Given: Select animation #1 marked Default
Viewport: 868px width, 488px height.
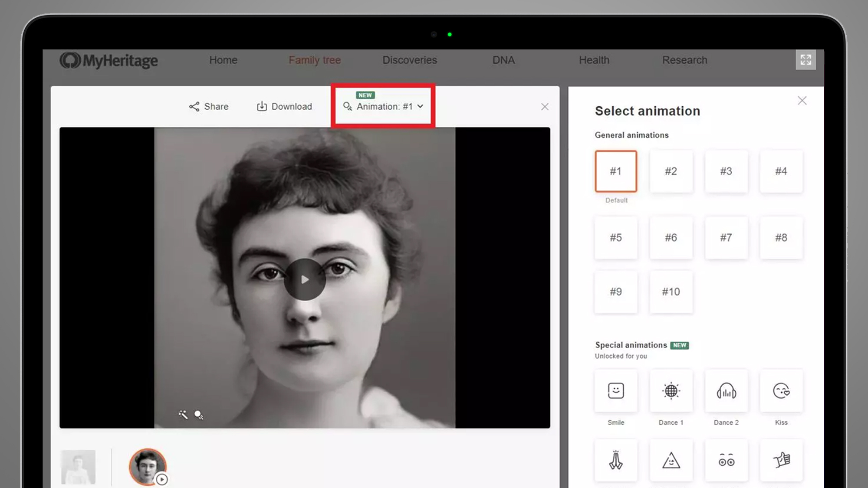Looking at the screenshot, I should click(x=615, y=171).
